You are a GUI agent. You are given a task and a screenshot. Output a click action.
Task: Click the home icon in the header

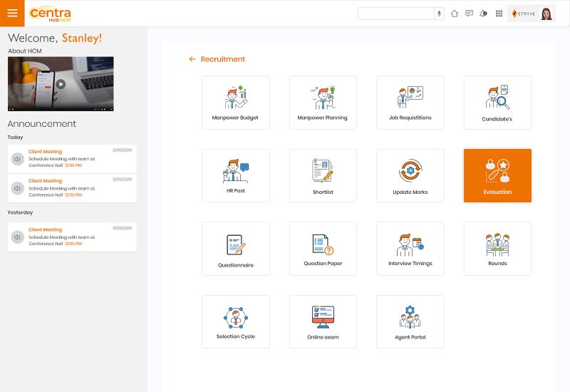455,14
